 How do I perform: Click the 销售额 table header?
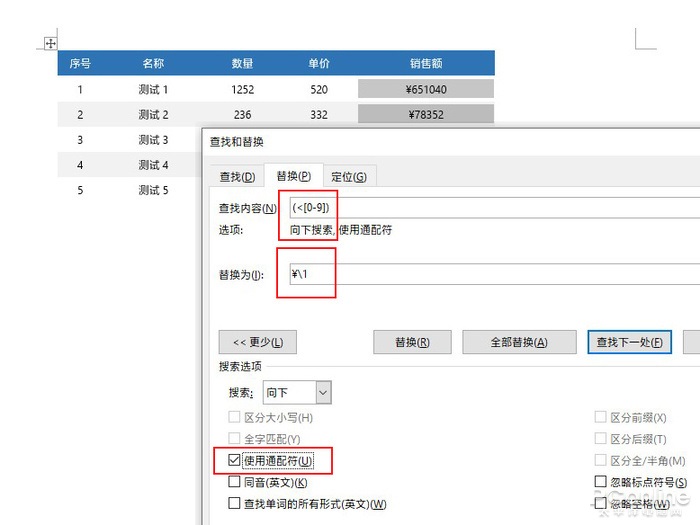(x=426, y=63)
